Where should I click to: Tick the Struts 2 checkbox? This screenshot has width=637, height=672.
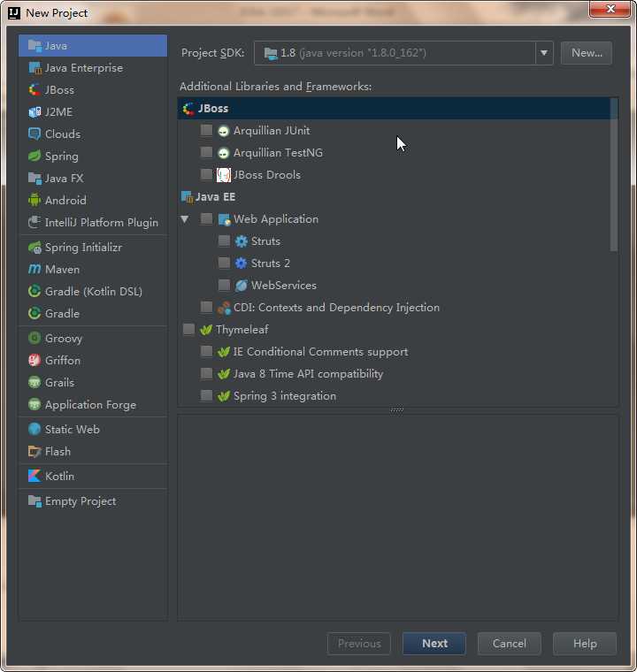(224, 263)
